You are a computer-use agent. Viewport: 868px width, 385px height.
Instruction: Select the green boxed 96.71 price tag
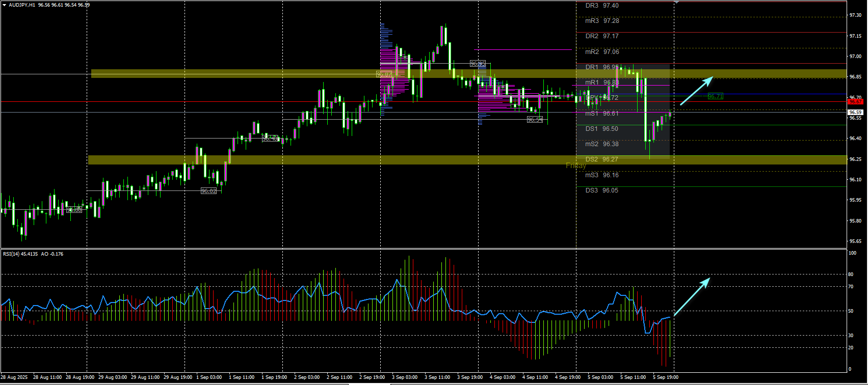716,96
